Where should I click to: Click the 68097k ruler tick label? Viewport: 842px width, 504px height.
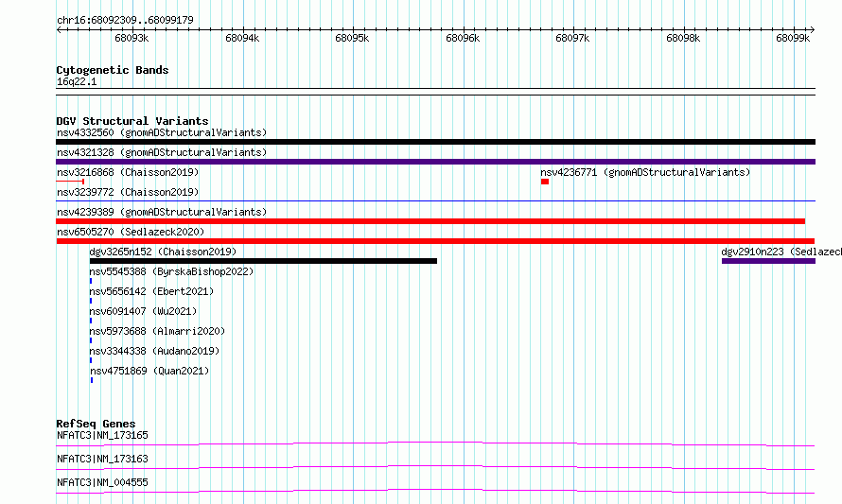pos(572,38)
